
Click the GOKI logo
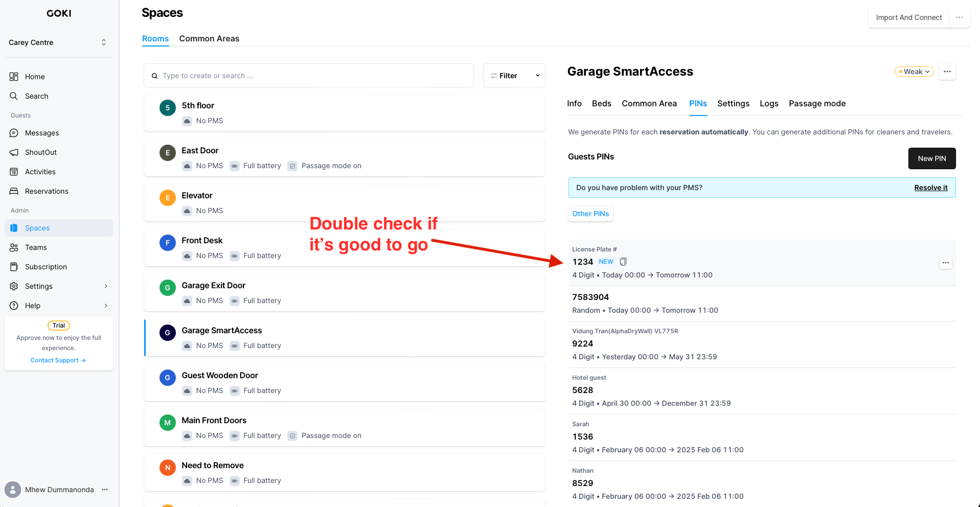coord(59,13)
